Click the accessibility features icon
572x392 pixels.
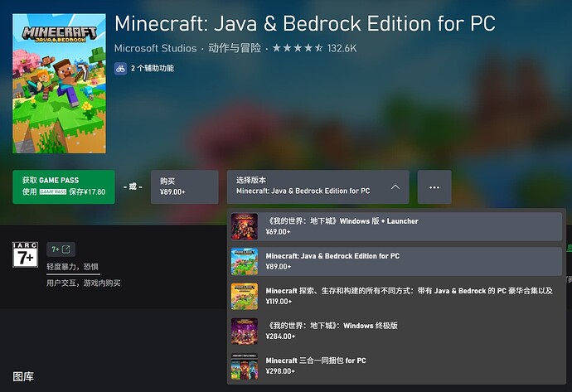[120, 68]
